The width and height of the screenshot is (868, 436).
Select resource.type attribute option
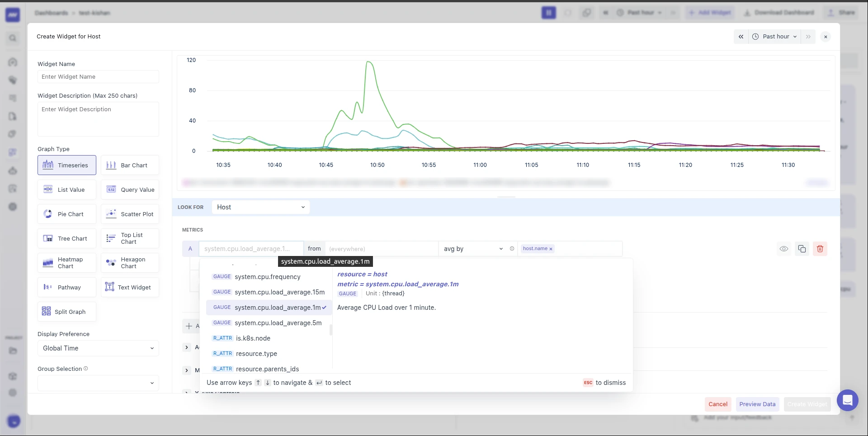click(269, 354)
